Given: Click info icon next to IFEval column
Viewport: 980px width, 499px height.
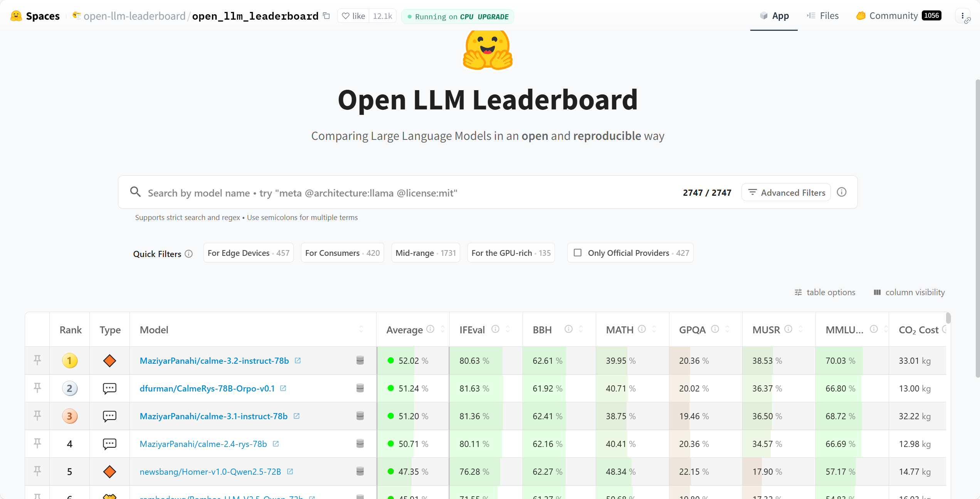Looking at the screenshot, I should (x=496, y=329).
